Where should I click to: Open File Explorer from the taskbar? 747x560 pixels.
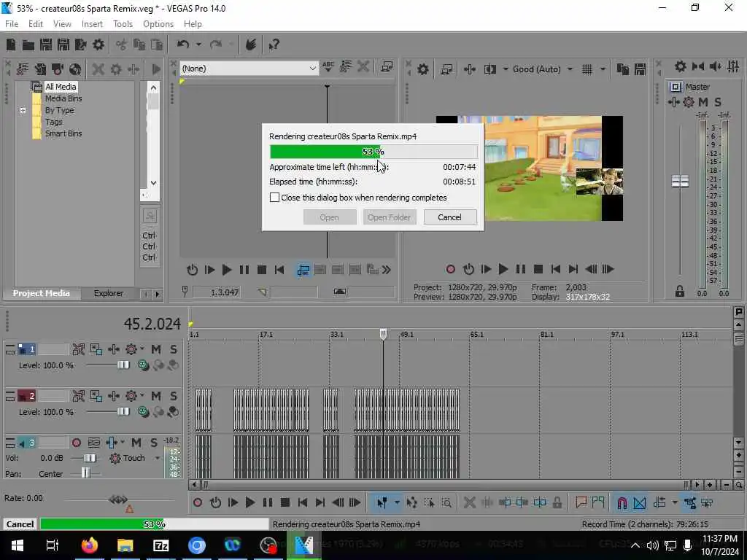click(125, 545)
